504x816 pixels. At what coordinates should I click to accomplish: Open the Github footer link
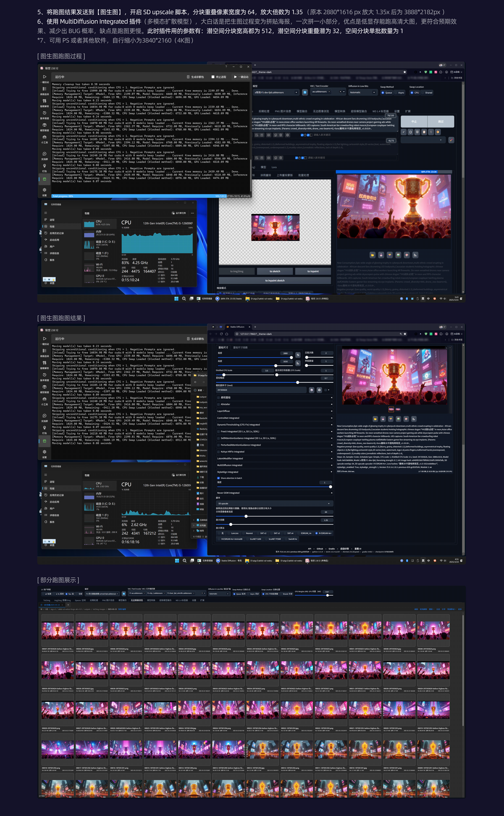(320, 549)
